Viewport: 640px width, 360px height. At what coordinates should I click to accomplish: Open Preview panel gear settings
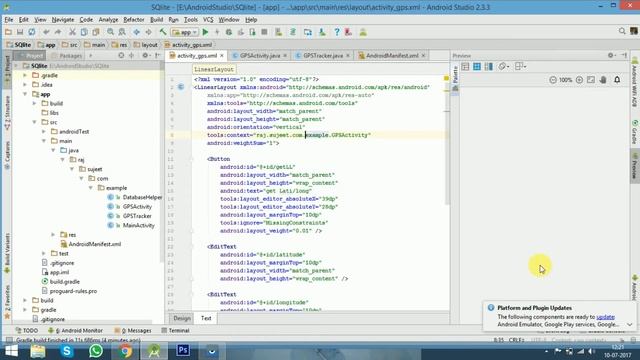[611, 55]
